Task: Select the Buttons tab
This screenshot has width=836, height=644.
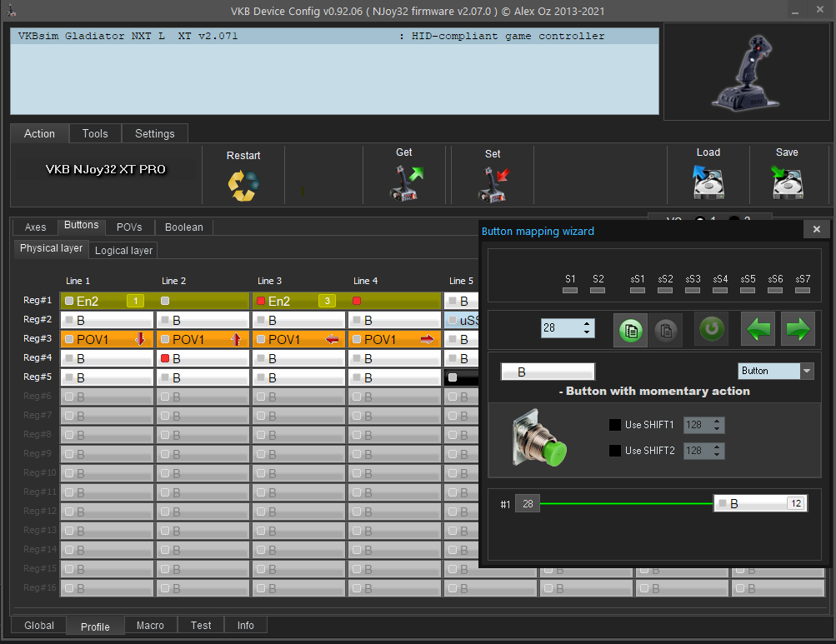Action: coord(81,226)
